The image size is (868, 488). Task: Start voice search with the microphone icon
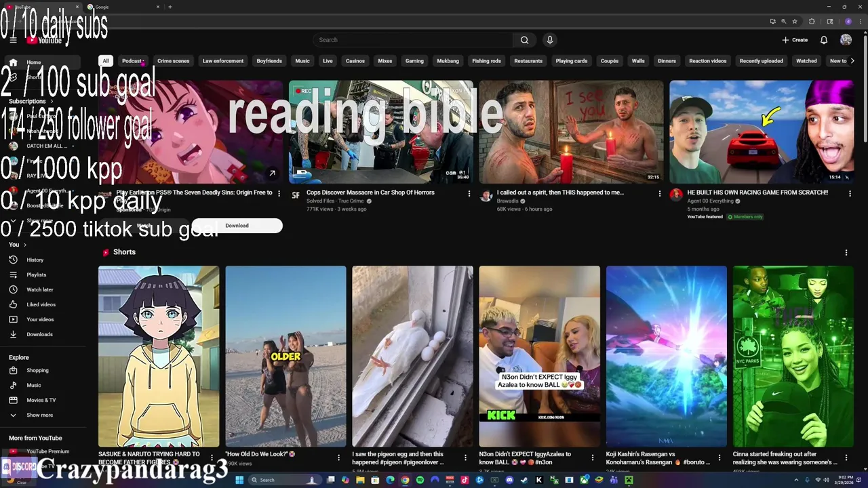[x=550, y=40]
